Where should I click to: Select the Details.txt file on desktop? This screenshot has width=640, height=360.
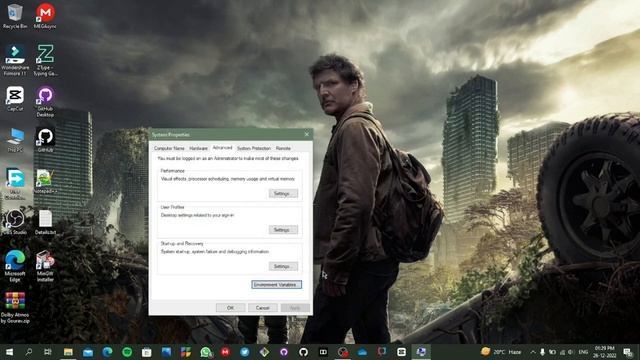coord(45,222)
